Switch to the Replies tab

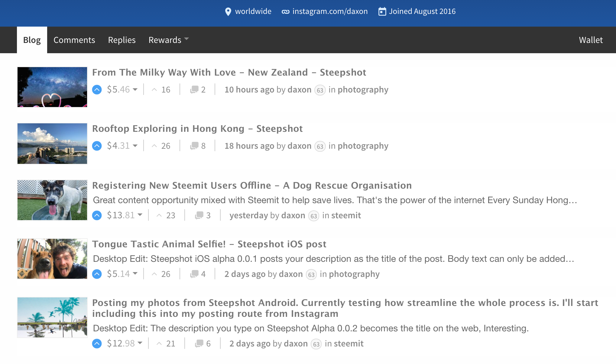click(x=122, y=40)
